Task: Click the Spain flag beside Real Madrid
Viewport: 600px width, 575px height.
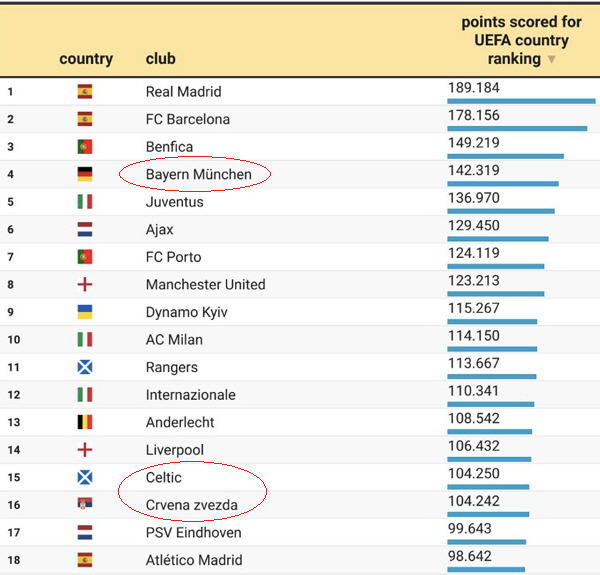Action: coord(85,91)
